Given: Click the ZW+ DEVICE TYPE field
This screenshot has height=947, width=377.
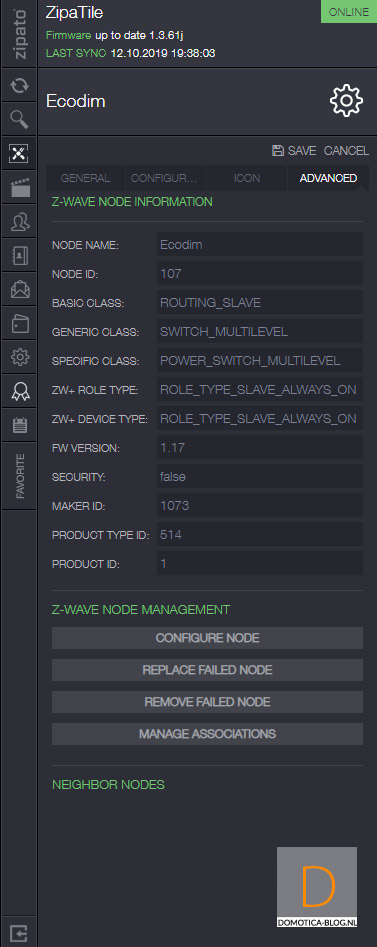Looking at the screenshot, I should [x=260, y=419].
